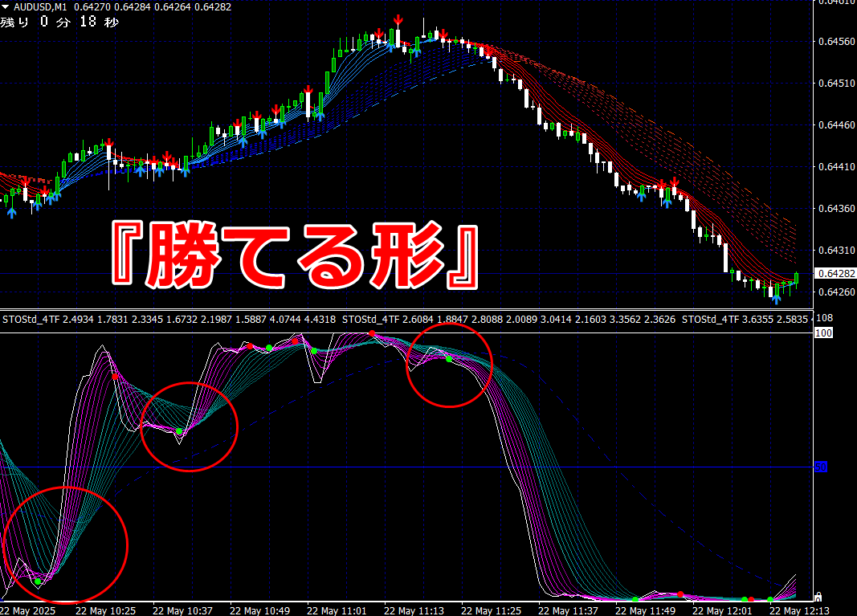Viewport: 857px width, 616px height.
Task: Click the last green candle at chart's right edge
Action: (x=796, y=278)
